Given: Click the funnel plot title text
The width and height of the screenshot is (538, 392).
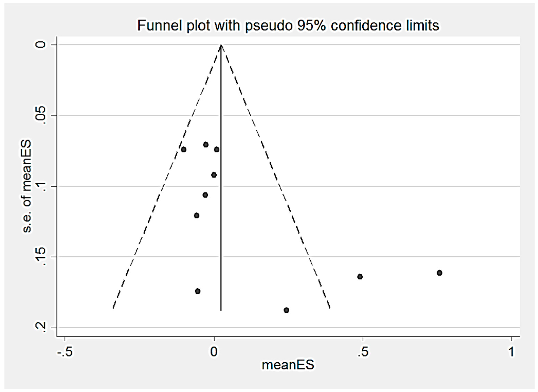Looking at the screenshot, I should tap(288, 26).
